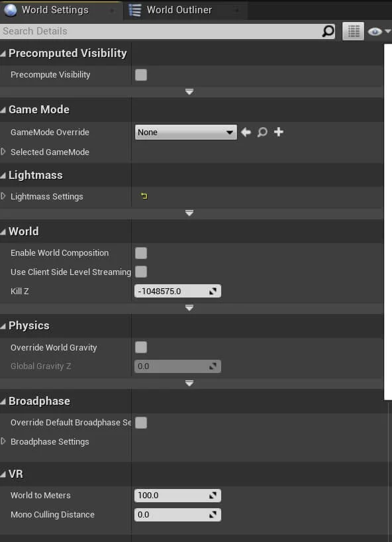Open the property matrix grid view icon
The width and height of the screenshot is (392, 542).
(x=353, y=31)
